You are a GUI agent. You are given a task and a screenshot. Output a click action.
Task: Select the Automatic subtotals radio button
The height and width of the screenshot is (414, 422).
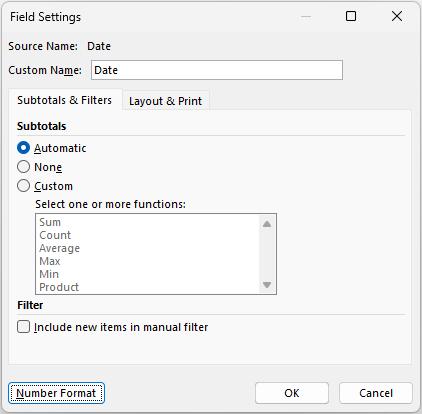click(23, 148)
